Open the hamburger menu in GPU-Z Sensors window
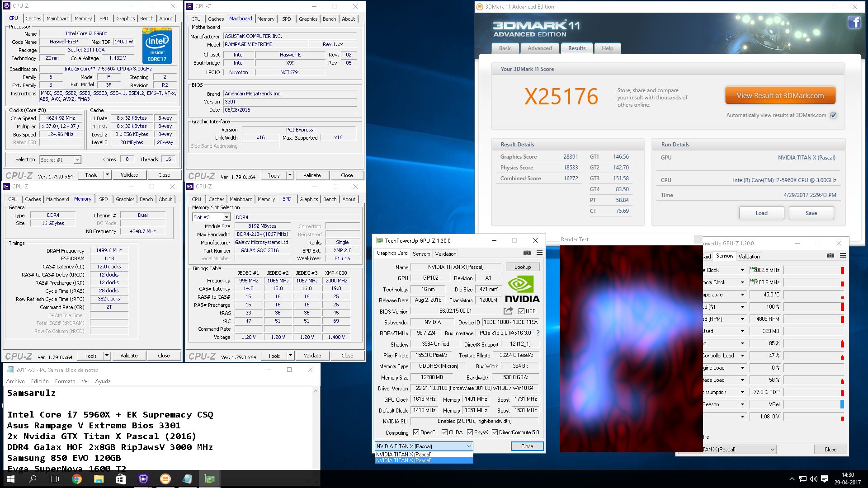Viewport: 868px width, 488px height. [x=843, y=256]
